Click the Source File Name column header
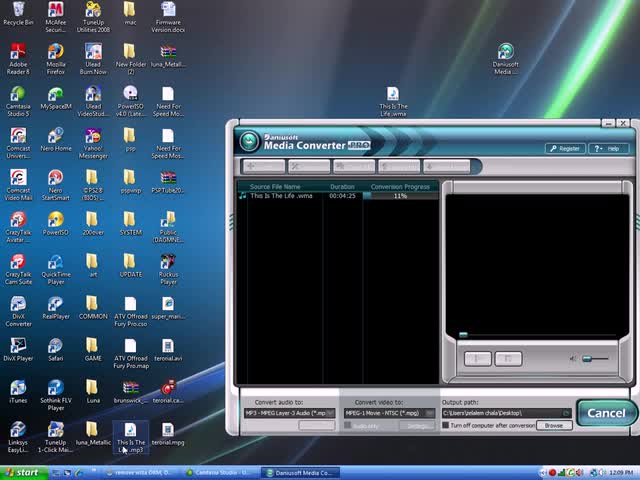This screenshot has width=640, height=480. (x=275, y=187)
